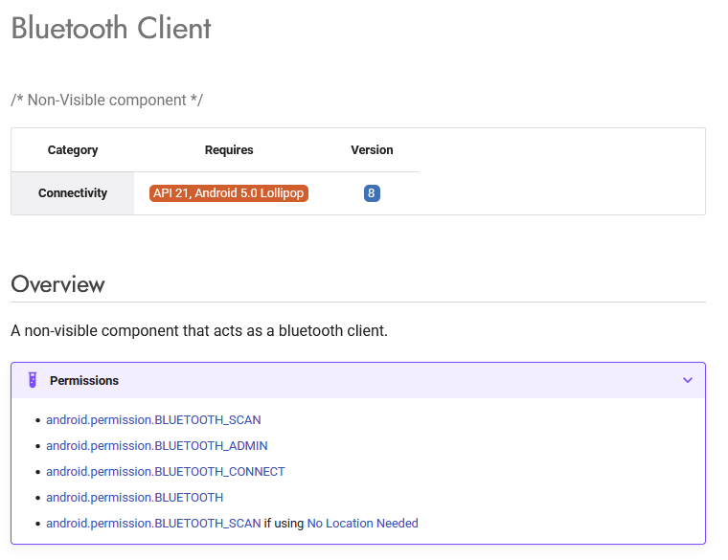Screen dimensions: 728x560
Task: Click the Overview section heading
Action: tap(57, 284)
